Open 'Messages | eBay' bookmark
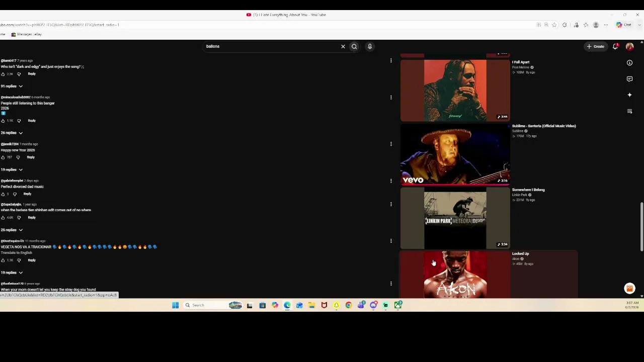Image resolution: width=644 pixels, height=362 pixels. click(27, 34)
